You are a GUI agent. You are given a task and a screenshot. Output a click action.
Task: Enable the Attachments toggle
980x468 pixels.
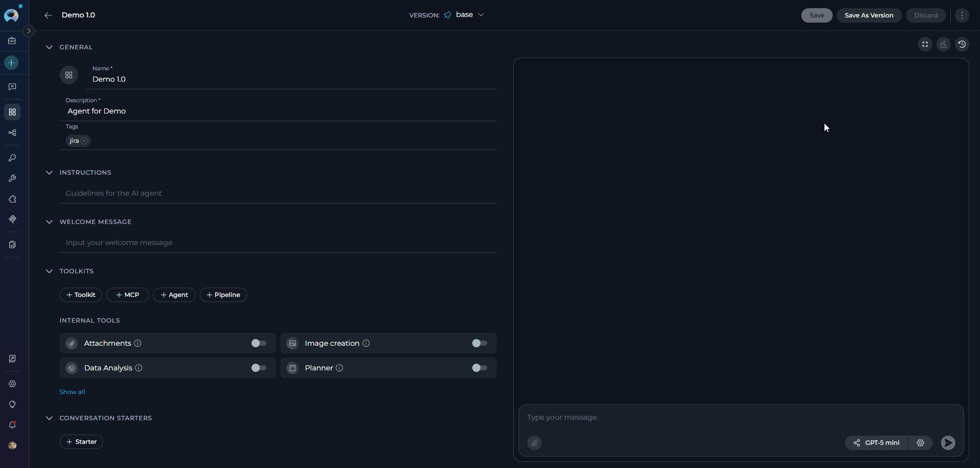pos(259,343)
